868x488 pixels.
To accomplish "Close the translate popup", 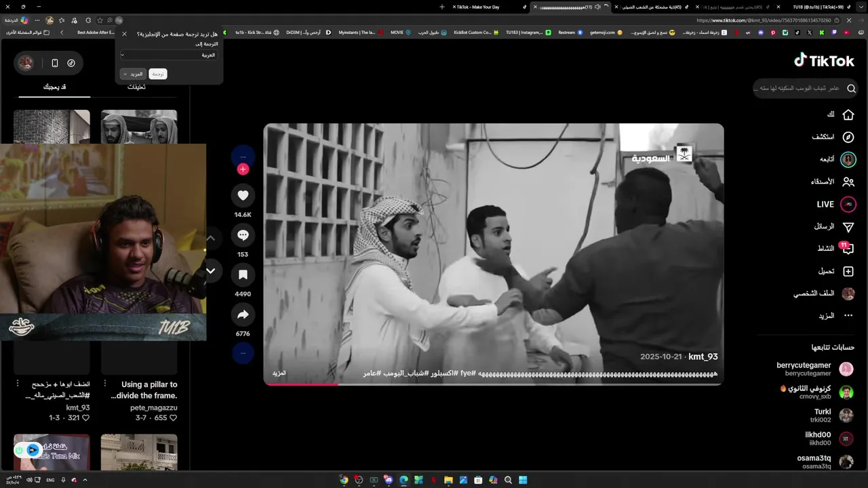I will (x=124, y=34).
